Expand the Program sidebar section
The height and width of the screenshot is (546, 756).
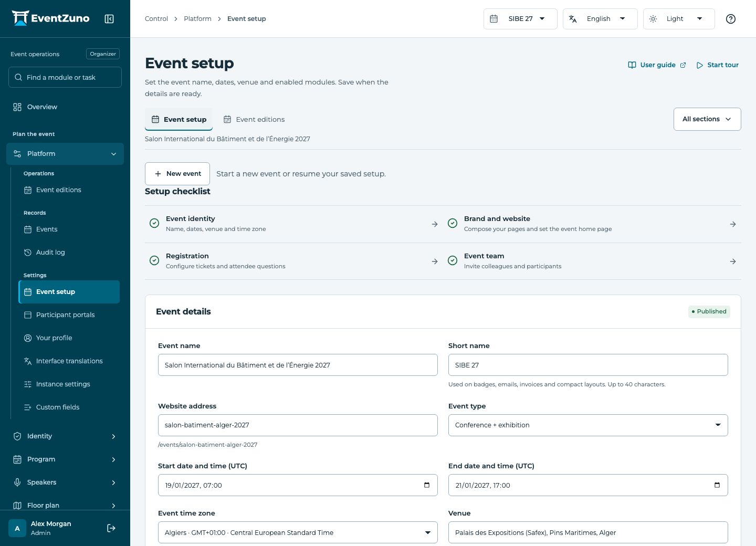click(x=65, y=459)
